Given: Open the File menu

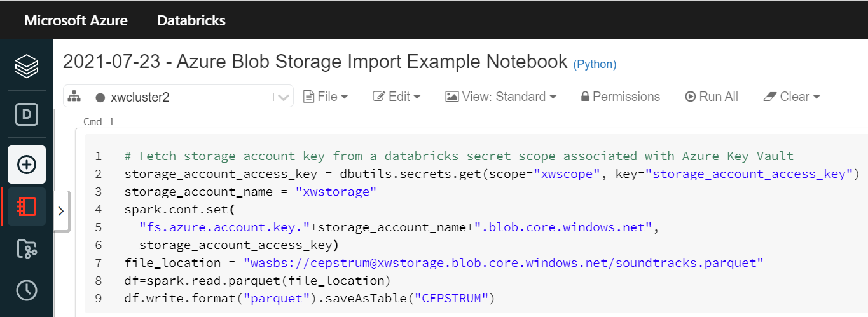Looking at the screenshot, I should click(x=326, y=97).
